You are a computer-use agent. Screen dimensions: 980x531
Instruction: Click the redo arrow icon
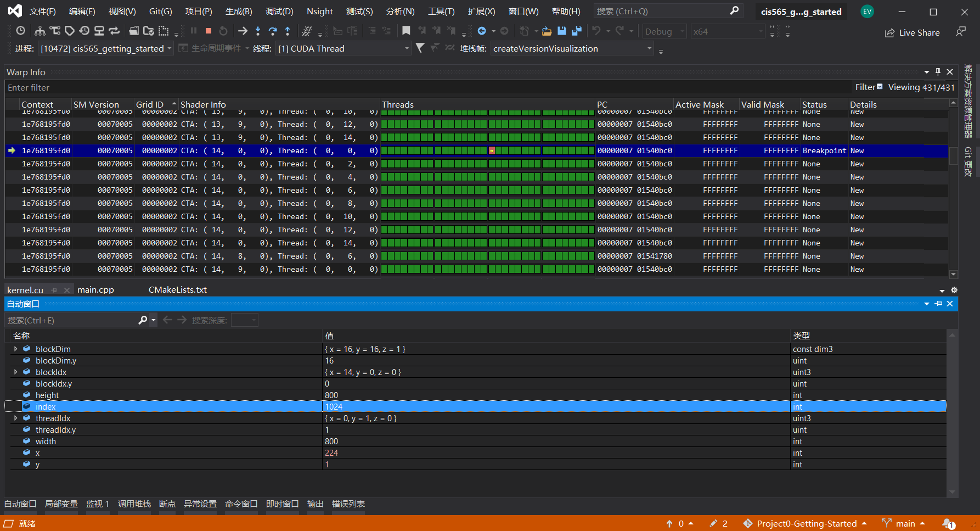coord(619,31)
